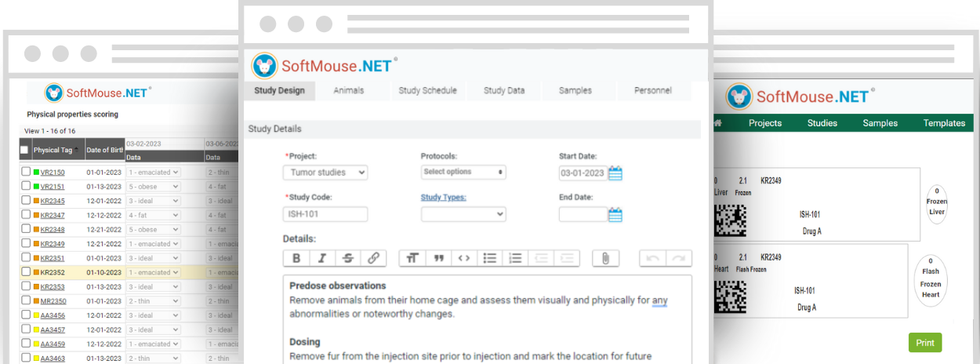Open VR2151 score dropdown showing 5 - obese
The height and width of the screenshot is (364, 980).
[153, 187]
